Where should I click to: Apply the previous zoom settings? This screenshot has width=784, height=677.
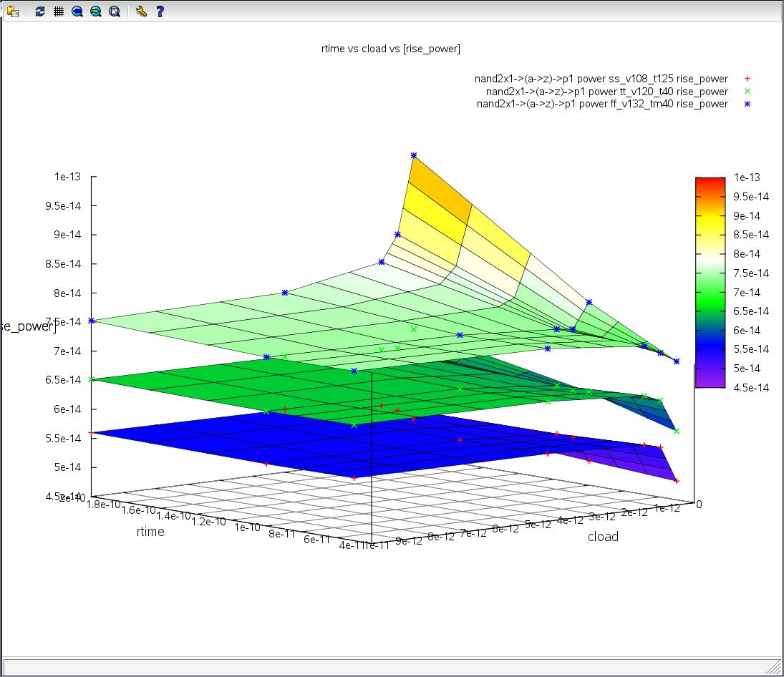coord(77,11)
